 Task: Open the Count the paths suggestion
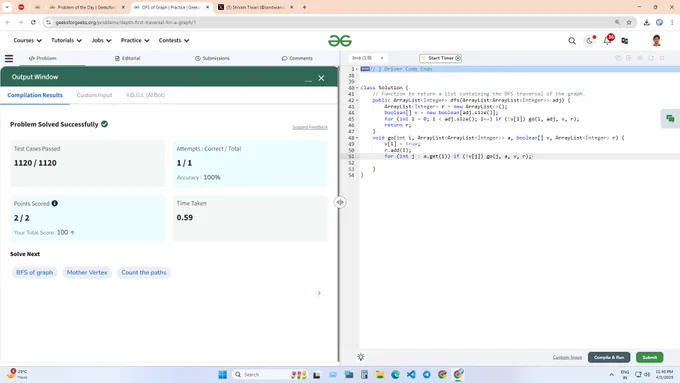tap(144, 272)
